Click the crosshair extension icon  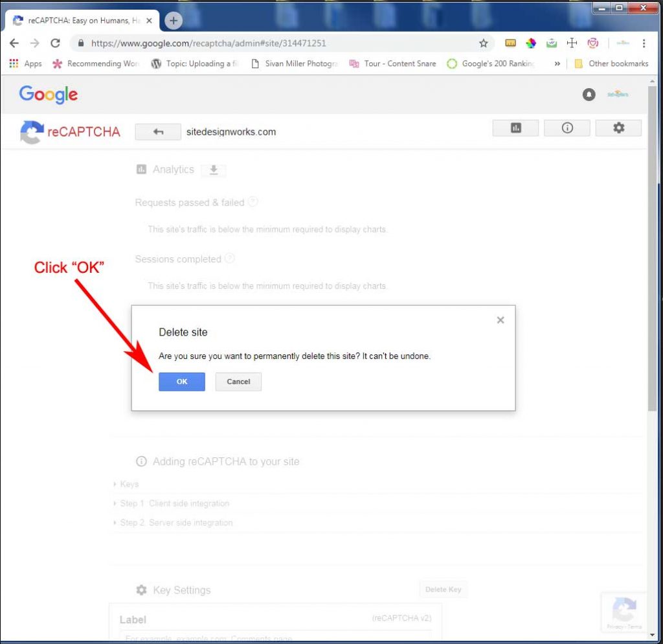pos(572,43)
